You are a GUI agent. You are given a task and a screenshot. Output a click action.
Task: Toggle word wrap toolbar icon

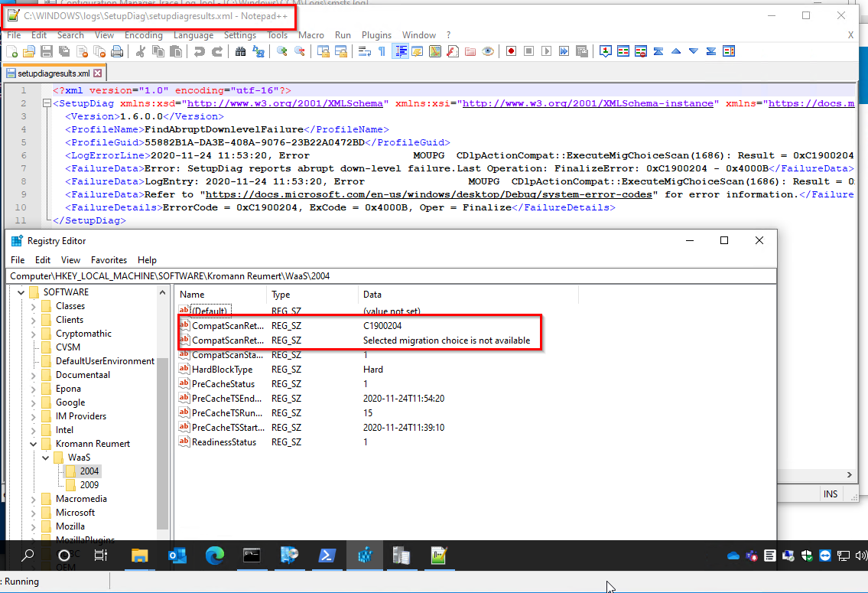(x=364, y=51)
